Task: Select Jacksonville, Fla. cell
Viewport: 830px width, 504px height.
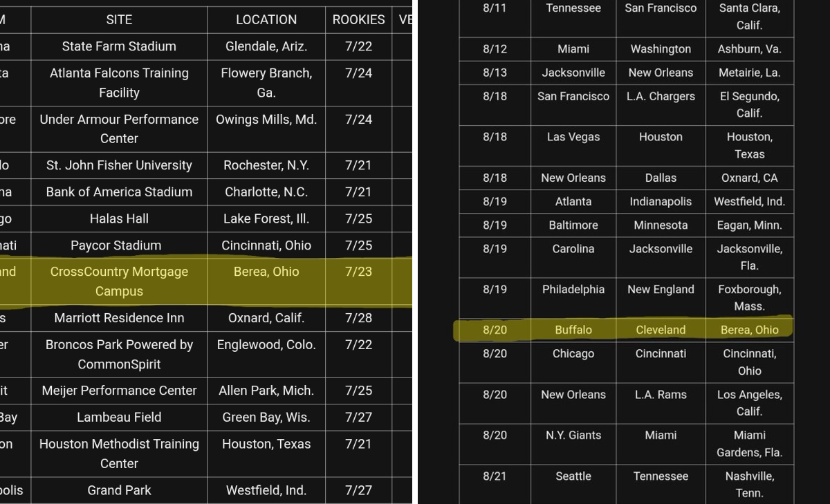Action: 750,257
